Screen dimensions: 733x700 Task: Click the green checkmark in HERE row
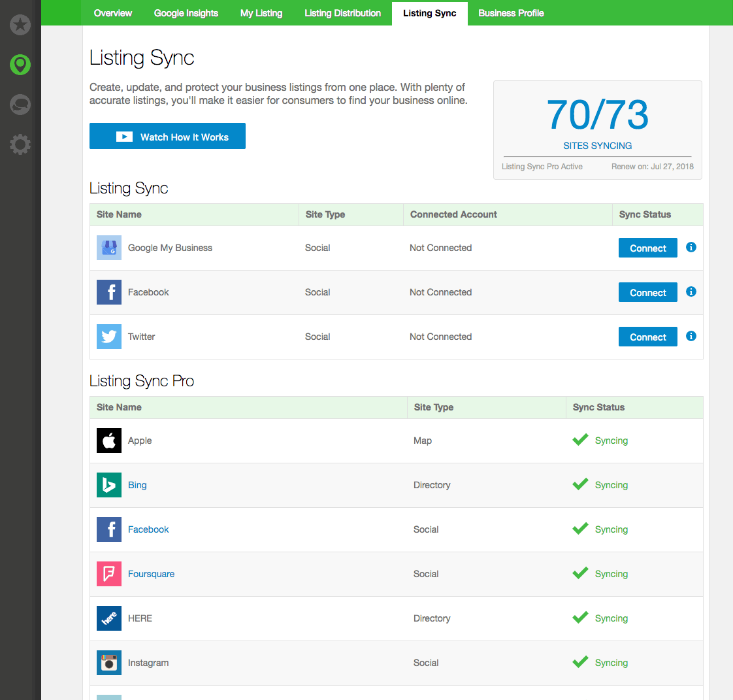(580, 617)
